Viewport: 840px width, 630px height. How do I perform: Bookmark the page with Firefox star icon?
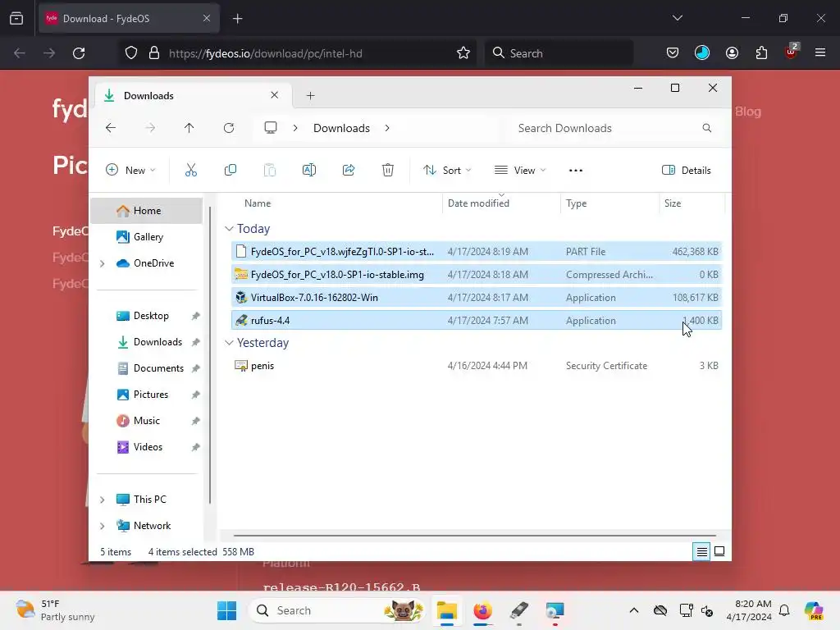tap(463, 53)
